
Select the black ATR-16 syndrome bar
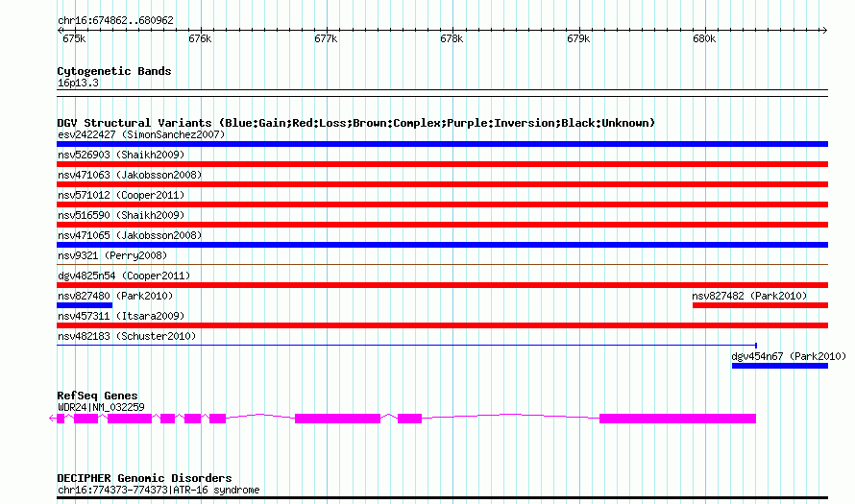click(x=442, y=497)
